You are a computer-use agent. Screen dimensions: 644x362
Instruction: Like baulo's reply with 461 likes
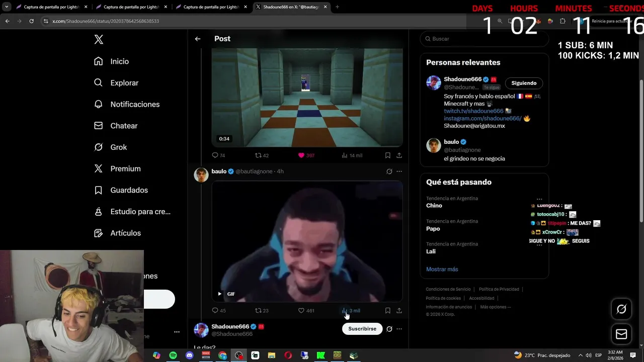(301, 311)
